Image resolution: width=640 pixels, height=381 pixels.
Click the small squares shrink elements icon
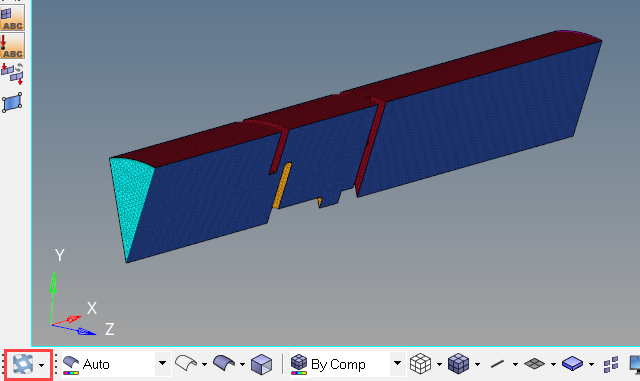611,364
